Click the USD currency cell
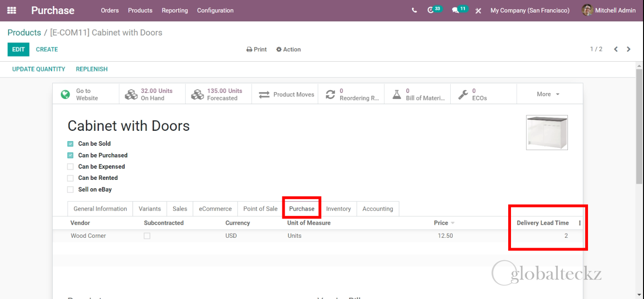The image size is (644, 299). pos(231,236)
